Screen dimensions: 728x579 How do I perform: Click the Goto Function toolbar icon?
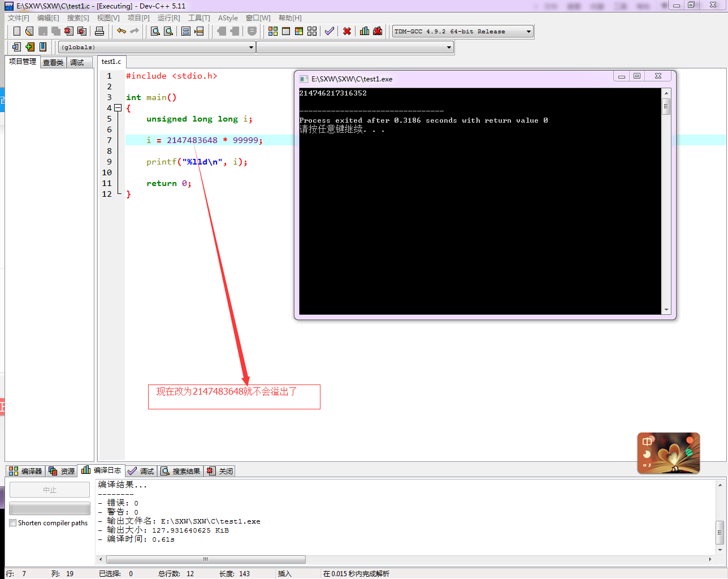[186, 31]
